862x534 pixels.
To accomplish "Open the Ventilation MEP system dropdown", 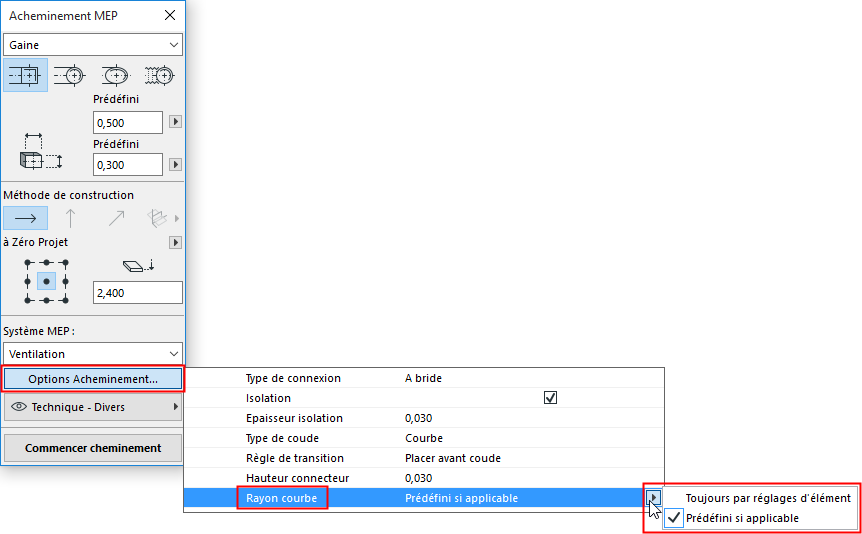I will (93, 354).
